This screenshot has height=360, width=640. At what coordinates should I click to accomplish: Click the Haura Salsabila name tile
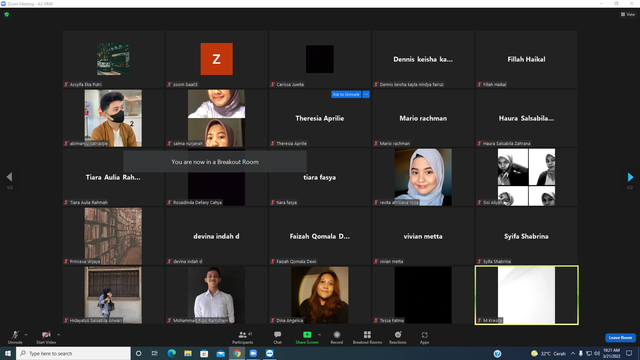coord(526,118)
